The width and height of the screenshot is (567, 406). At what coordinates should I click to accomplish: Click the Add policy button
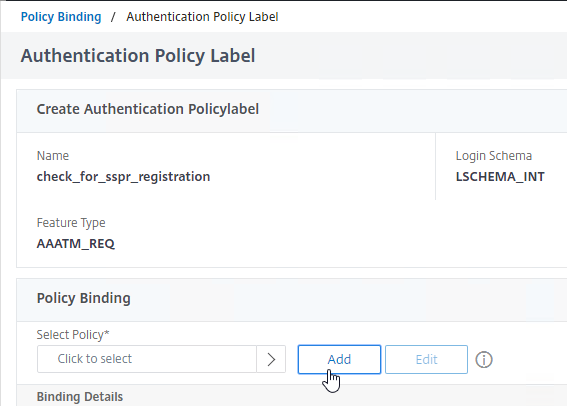tap(339, 359)
